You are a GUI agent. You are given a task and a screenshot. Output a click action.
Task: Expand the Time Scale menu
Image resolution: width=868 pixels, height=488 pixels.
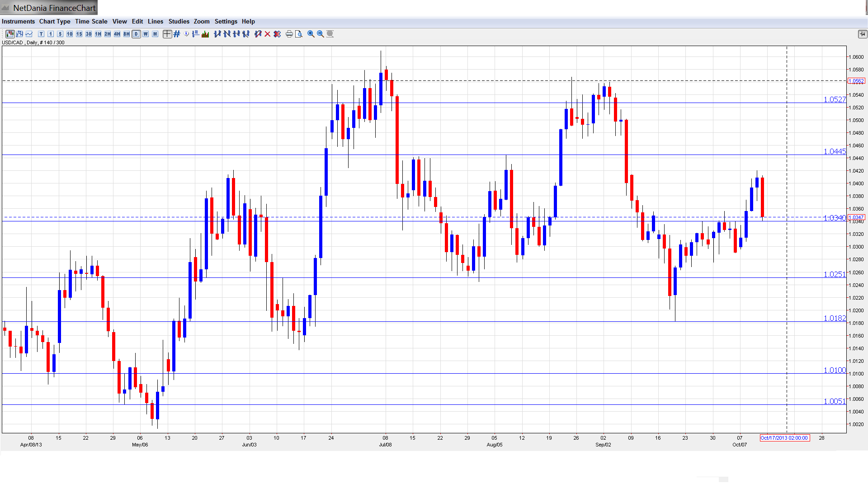[x=91, y=21]
